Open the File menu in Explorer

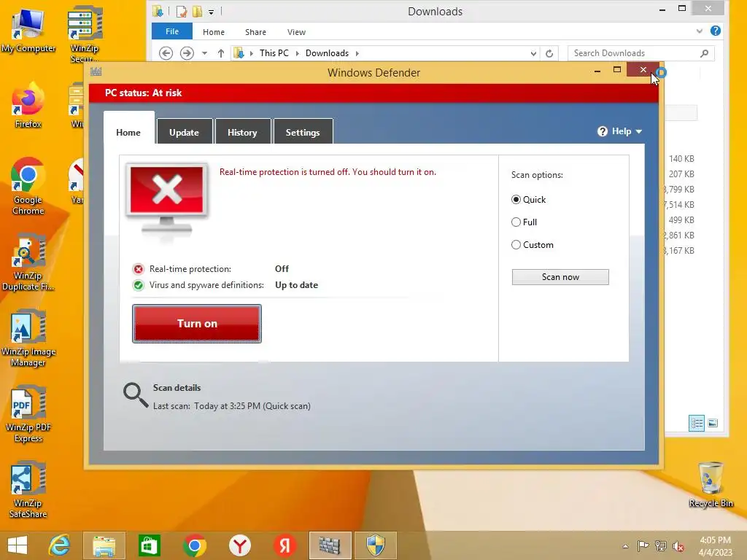(172, 31)
